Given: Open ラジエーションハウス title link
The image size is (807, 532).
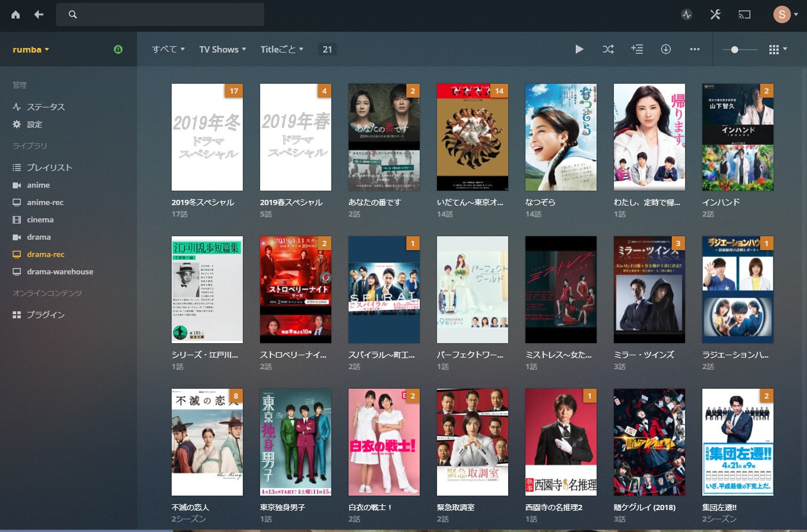Looking at the screenshot, I should 735,355.
